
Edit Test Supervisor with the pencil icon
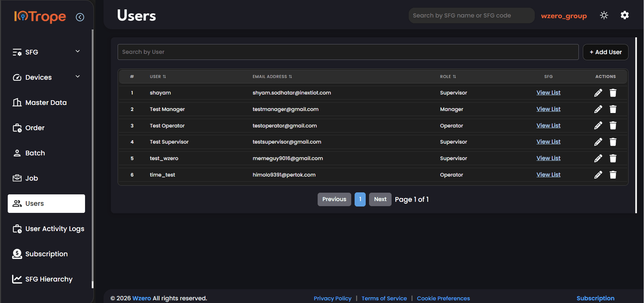coord(598,142)
